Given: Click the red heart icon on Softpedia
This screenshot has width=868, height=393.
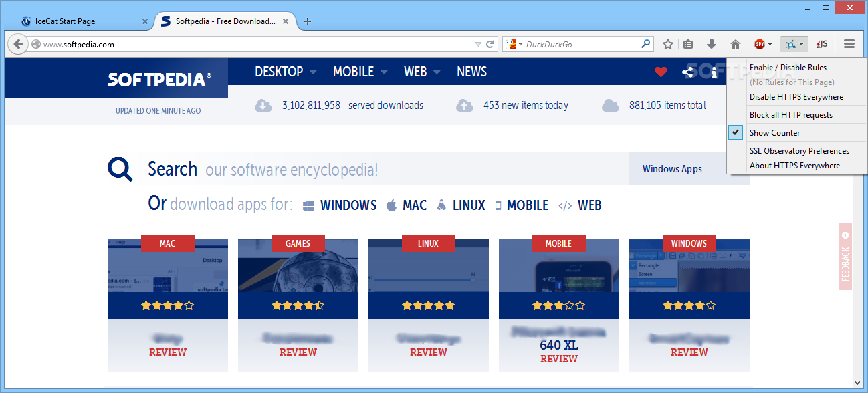Looking at the screenshot, I should (661, 72).
